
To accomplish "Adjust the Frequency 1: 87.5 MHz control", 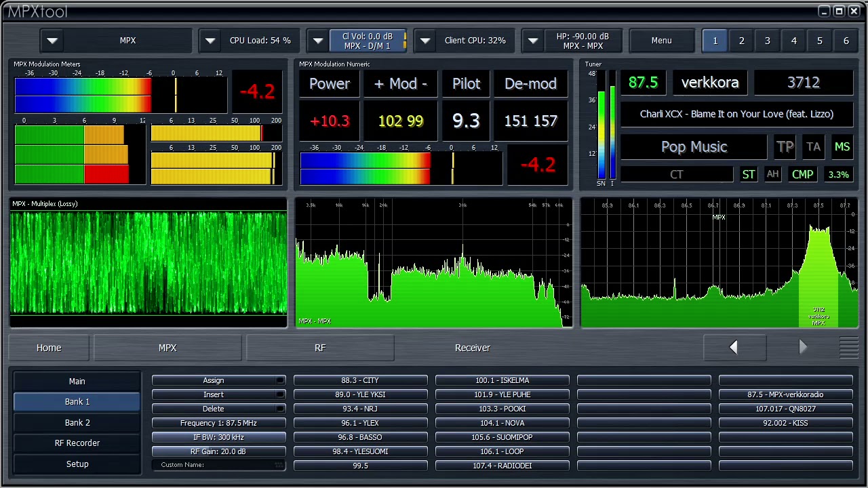I will pyautogui.click(x=218, y=423).
